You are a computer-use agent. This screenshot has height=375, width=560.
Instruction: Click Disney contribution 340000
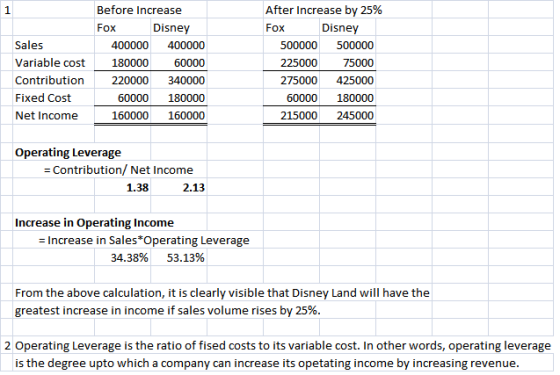pos(186,80)
